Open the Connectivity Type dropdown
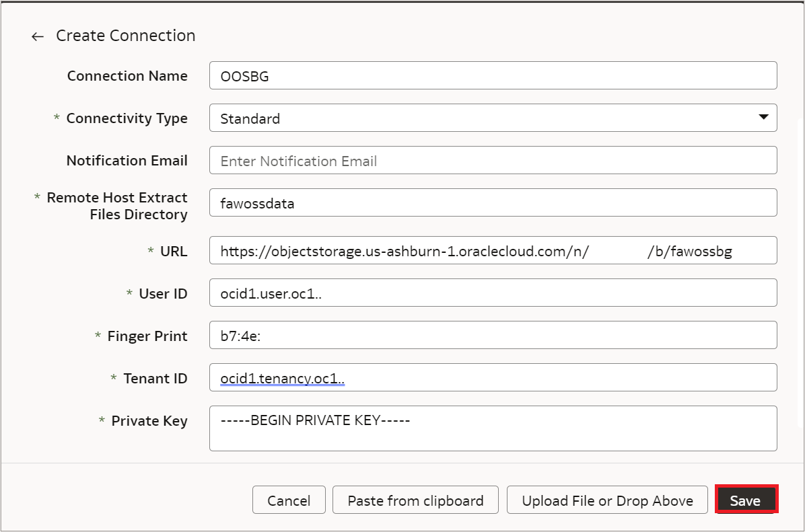This screenshot has width=805, height=532. tap(763, 118)
